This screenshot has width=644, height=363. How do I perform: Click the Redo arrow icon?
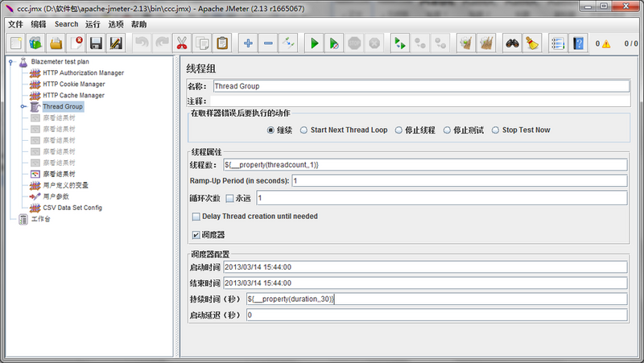tap(162, 43)
